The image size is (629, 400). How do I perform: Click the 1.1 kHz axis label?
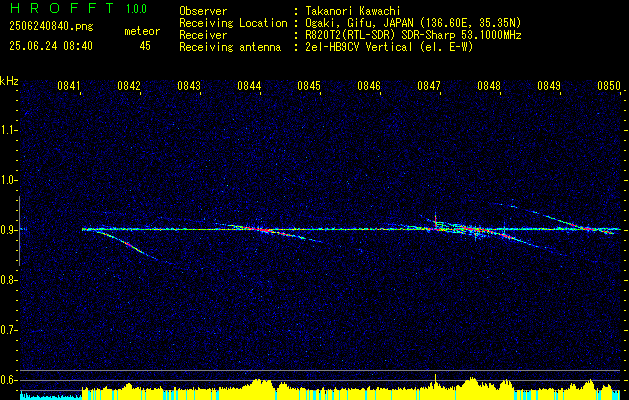pyautogui.click(x=8, y=130)
